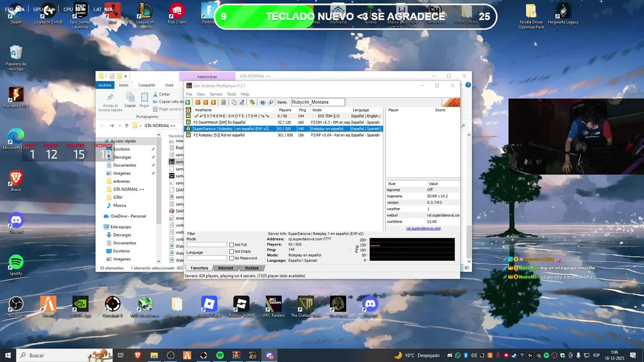
Task: Sort server list by Ping column header
Action: [302, 110]
